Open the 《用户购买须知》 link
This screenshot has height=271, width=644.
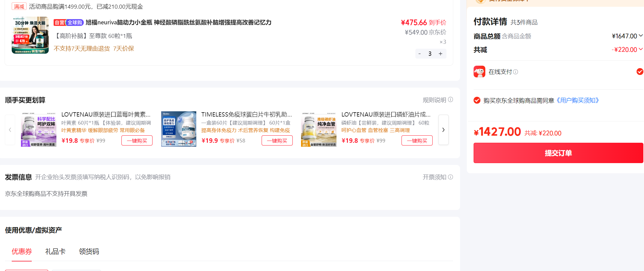coord(577,100)
